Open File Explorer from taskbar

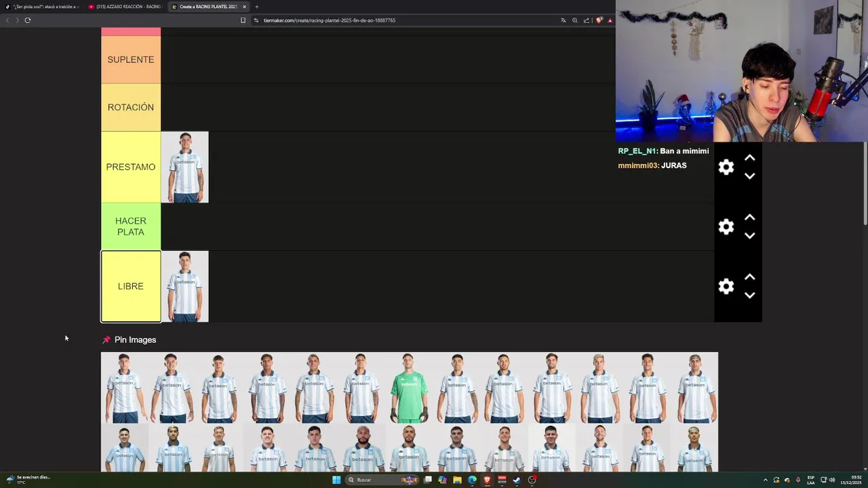pos(458,480)
